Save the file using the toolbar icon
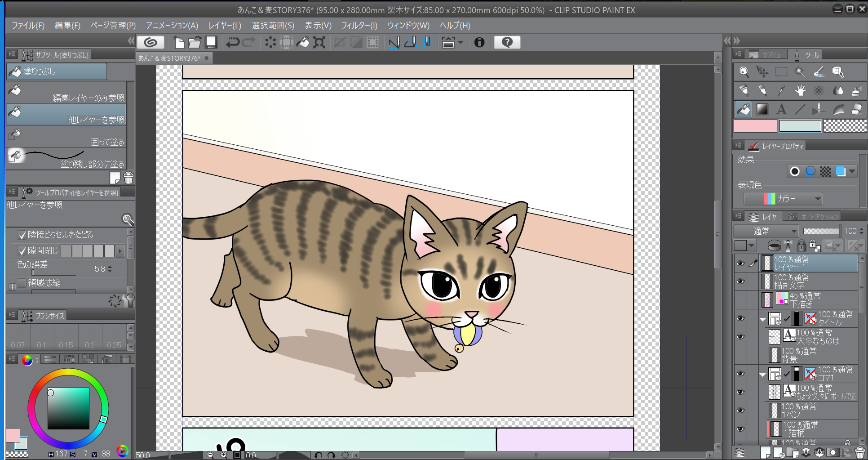Viewport: 868px width, 460px height. coord(211,42)
